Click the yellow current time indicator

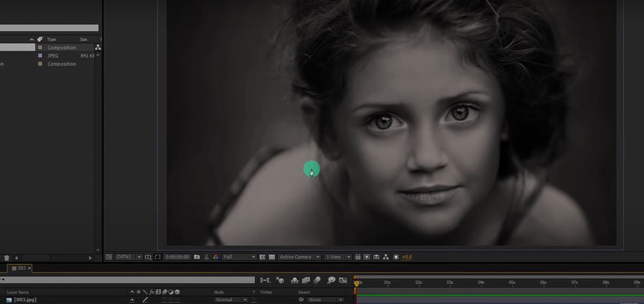[356, 283]
